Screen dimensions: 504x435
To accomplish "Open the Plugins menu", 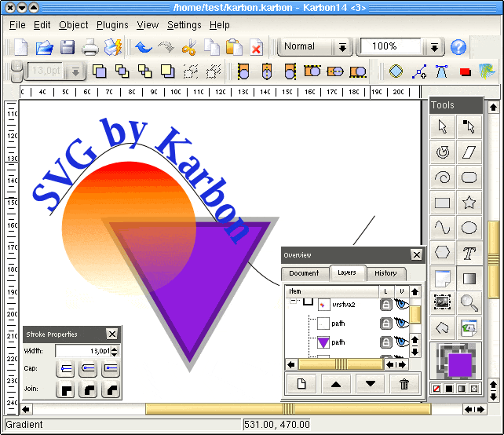I will tap(112, 25).
